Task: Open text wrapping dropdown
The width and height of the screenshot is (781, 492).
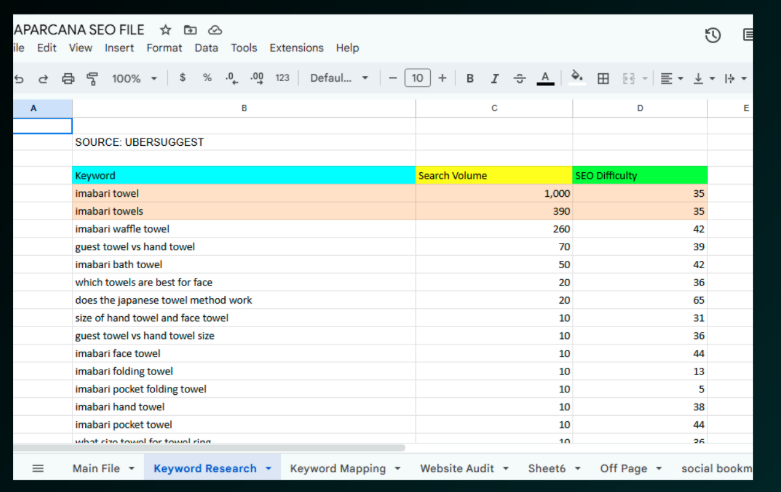Action: coord(736,79)
